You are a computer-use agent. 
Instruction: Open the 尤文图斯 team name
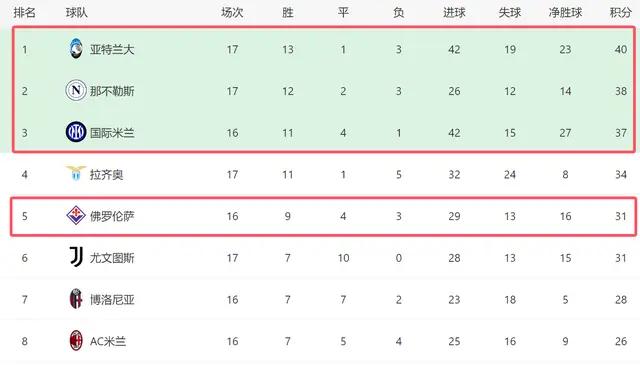(x=112, y=258)
